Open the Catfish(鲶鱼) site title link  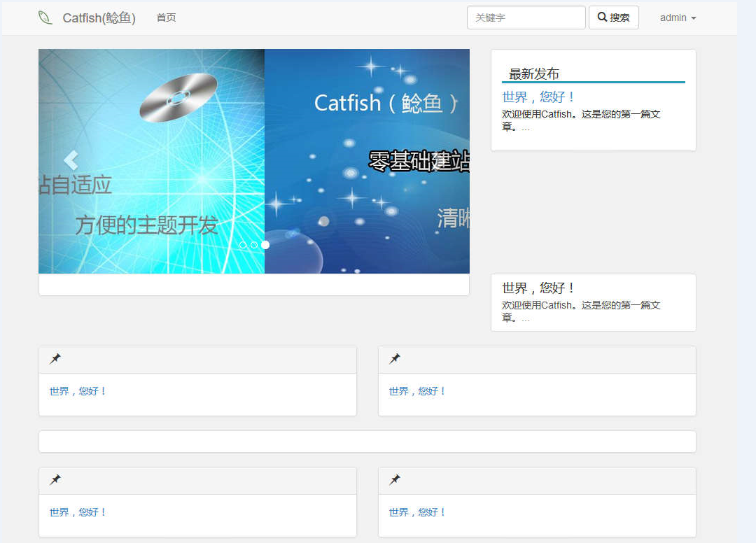tap(99, 17)
